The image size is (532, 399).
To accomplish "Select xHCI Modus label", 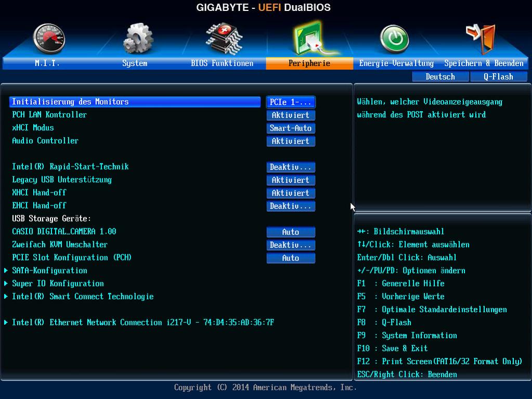I will [x=33, y=127].
